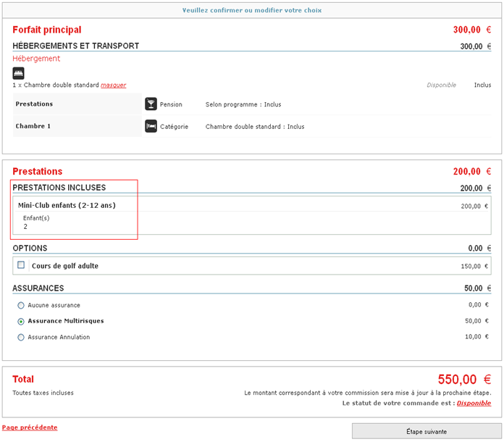Screen dimensions: 504x442
Task: Click the Forfait principal heading
Action: click(46, 30)
